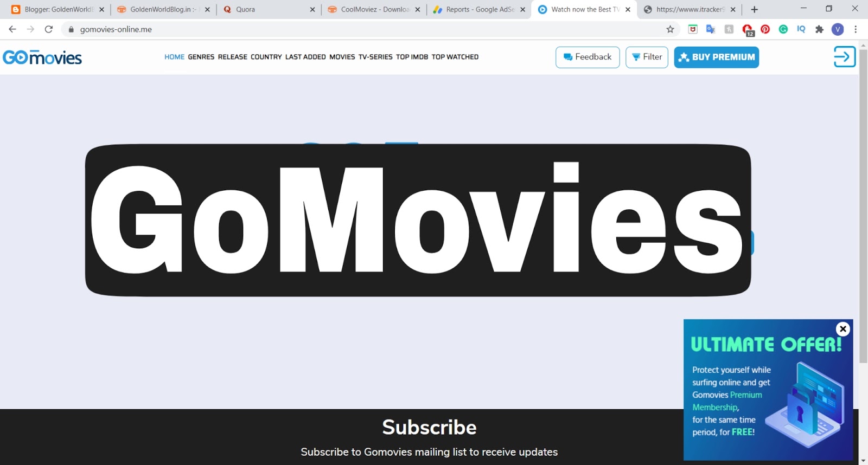Open the Chrome profile avatar V
The image size is (868, 465).
(838, 29)
